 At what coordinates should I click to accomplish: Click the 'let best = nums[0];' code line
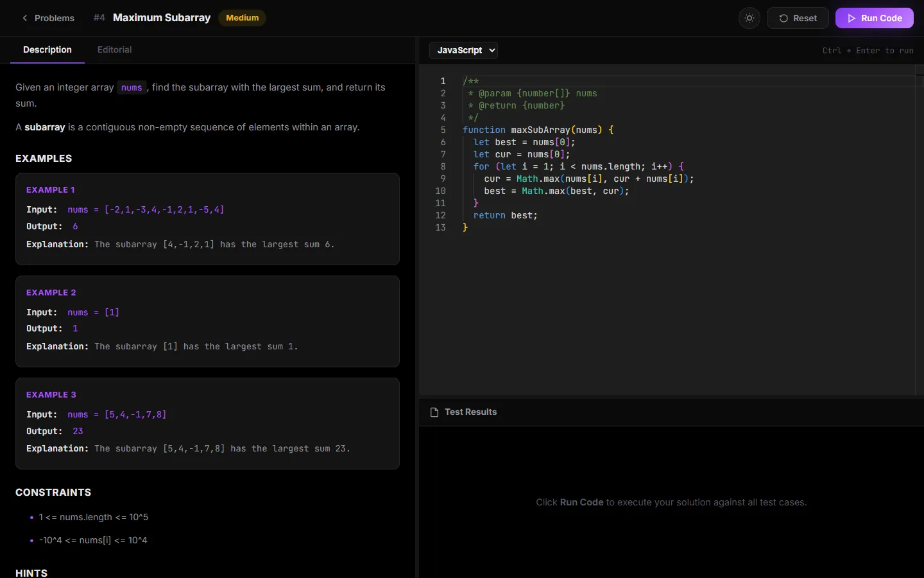[x=524, y=142]
